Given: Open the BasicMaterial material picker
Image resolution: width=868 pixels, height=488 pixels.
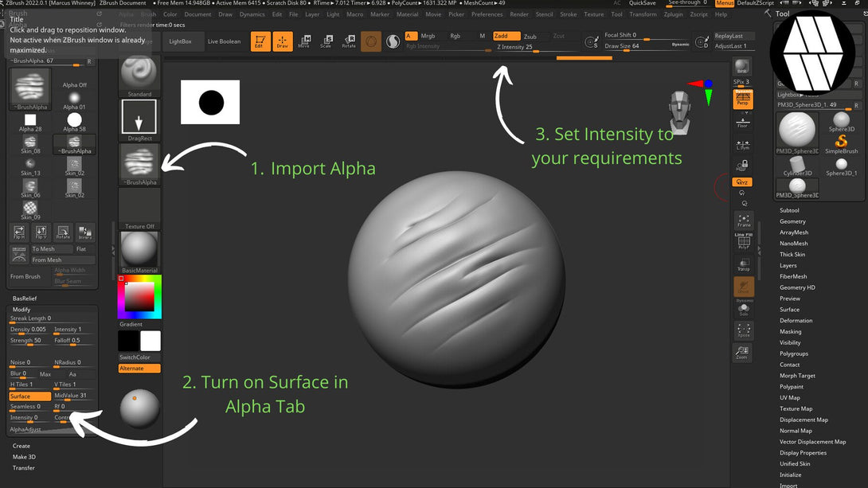Looking at the screenshot, I should 139,253.
